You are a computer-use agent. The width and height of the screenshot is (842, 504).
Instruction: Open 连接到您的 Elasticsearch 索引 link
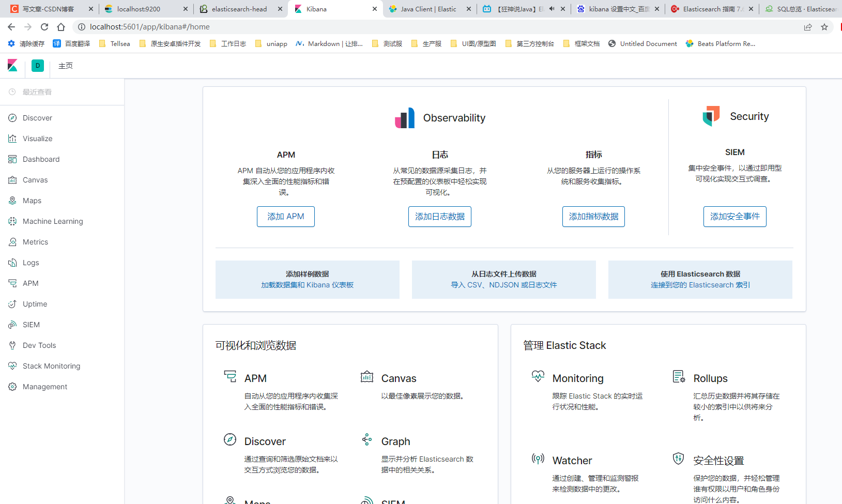[x=700, y=285]
